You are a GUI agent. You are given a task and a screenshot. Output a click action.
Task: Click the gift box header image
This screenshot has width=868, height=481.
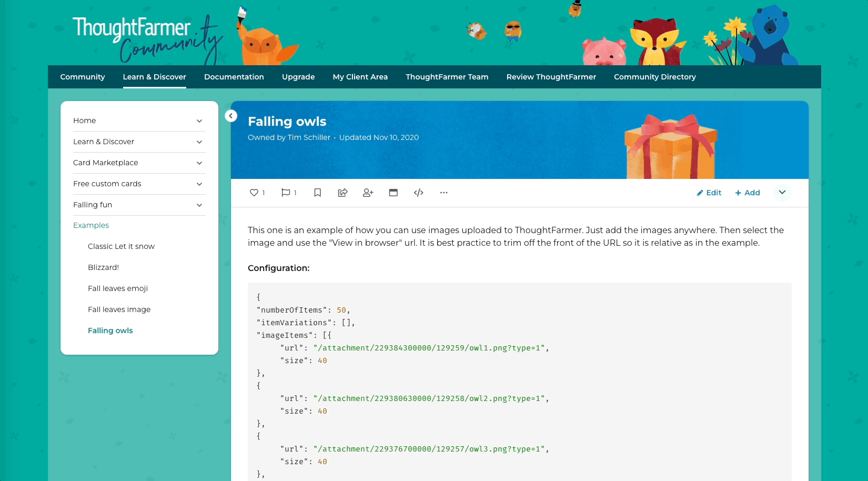coord(671,147)
